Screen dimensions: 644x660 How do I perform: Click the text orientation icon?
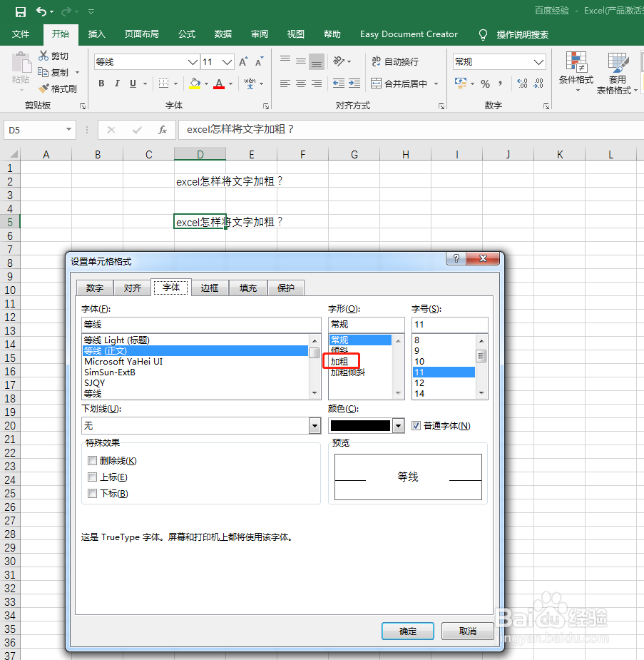pos(339,61)
